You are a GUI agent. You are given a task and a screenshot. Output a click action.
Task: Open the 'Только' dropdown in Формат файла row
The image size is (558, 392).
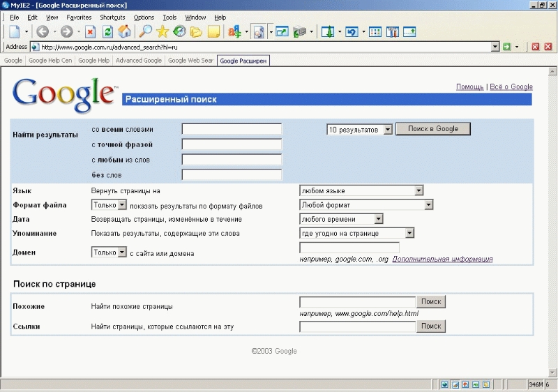click(x=122, y=205)
